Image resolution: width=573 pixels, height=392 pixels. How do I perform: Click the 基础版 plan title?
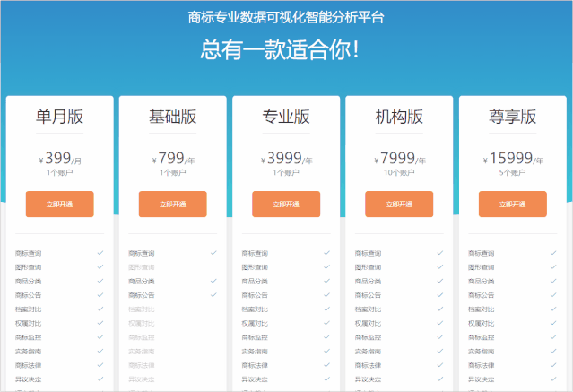click(173, 117)
